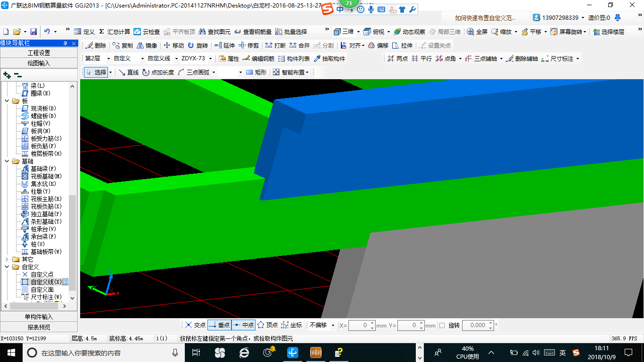This screenshot has height=362, width=644.
Task: Click 平行 parallel auxiliary axis tool
Action: pyautogui.click(x=421, y=58)
